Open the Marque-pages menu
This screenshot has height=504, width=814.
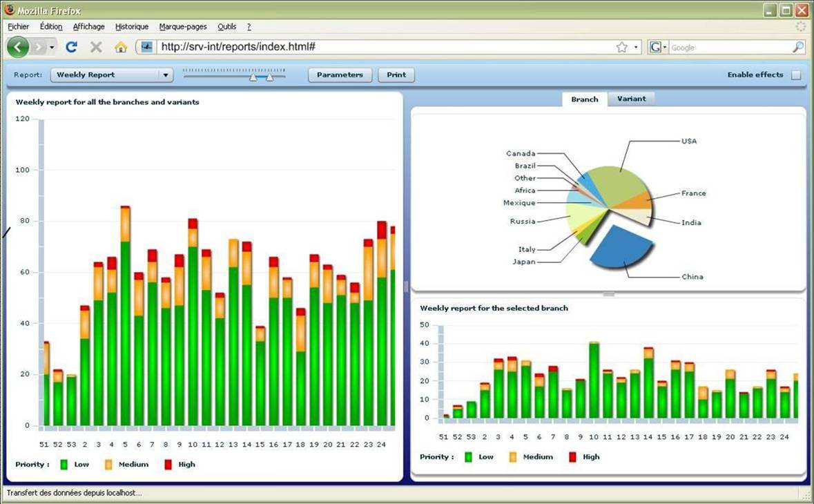(183, 26)
